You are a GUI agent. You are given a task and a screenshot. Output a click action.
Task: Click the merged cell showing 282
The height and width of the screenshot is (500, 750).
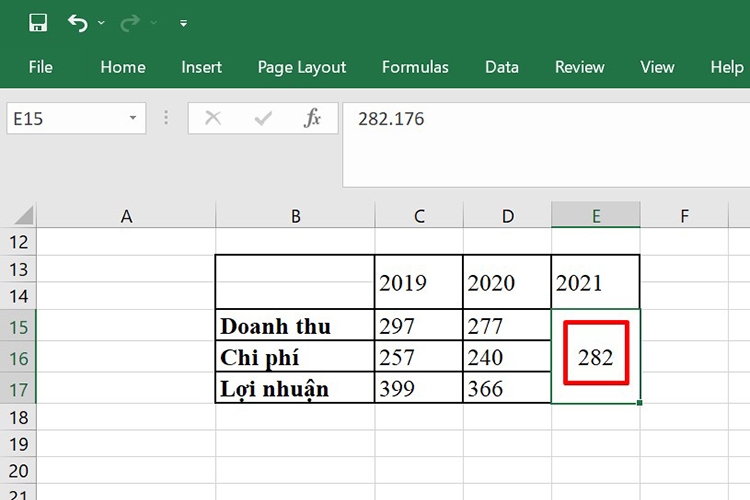point(596,356)
